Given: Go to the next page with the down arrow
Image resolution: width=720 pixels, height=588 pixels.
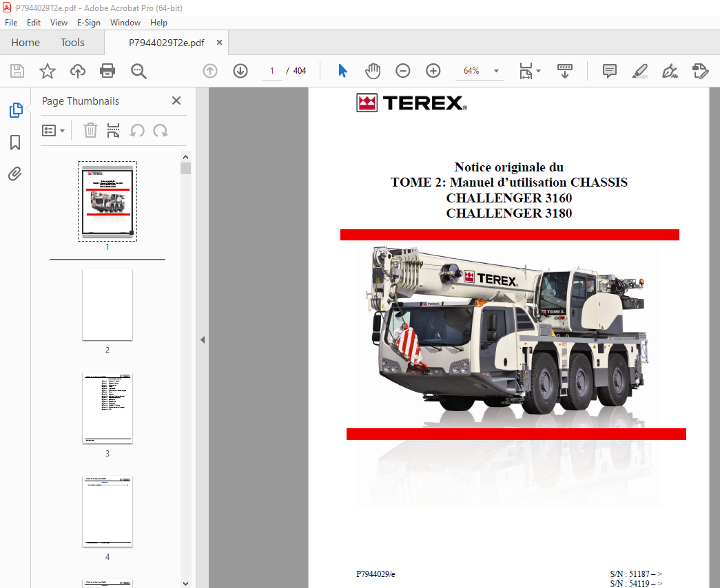Looking at the screenshot, I should click(240, 71).
